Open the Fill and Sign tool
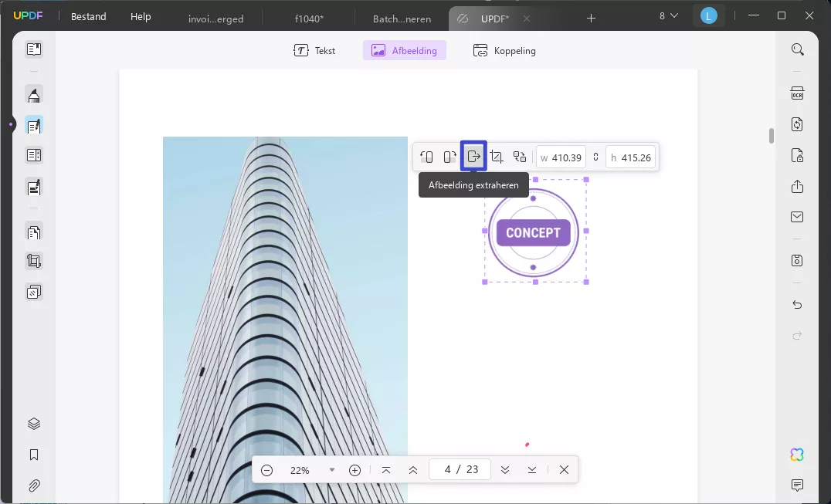831x504 pixels. (34, 187)
